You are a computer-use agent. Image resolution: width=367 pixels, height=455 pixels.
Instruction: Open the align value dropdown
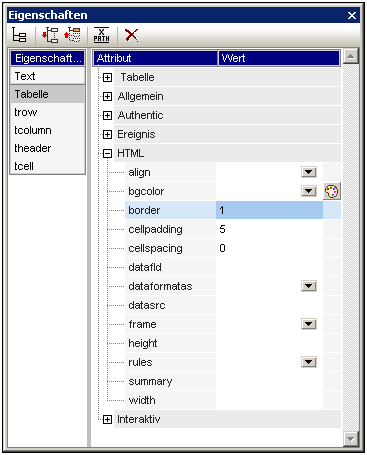pos(309,172)
